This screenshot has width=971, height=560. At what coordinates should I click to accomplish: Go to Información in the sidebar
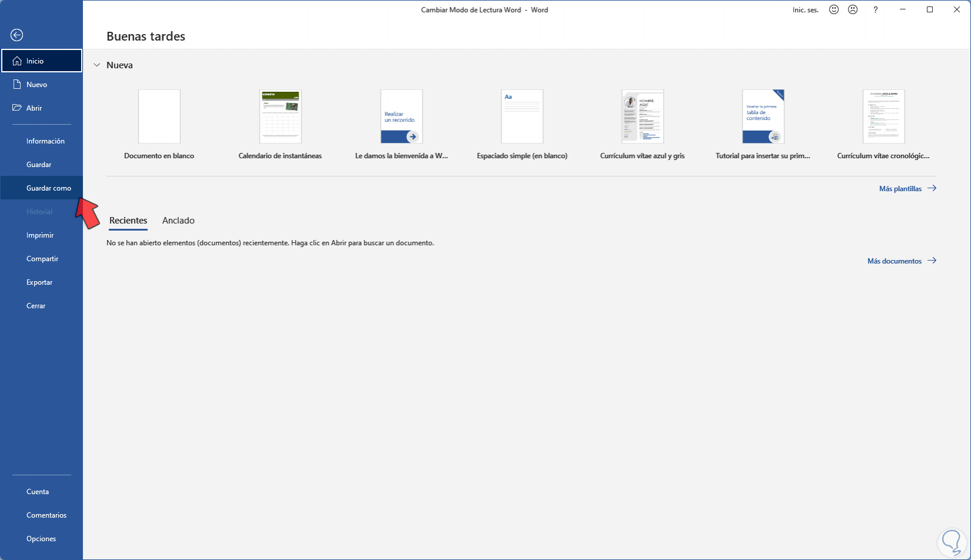41,141
